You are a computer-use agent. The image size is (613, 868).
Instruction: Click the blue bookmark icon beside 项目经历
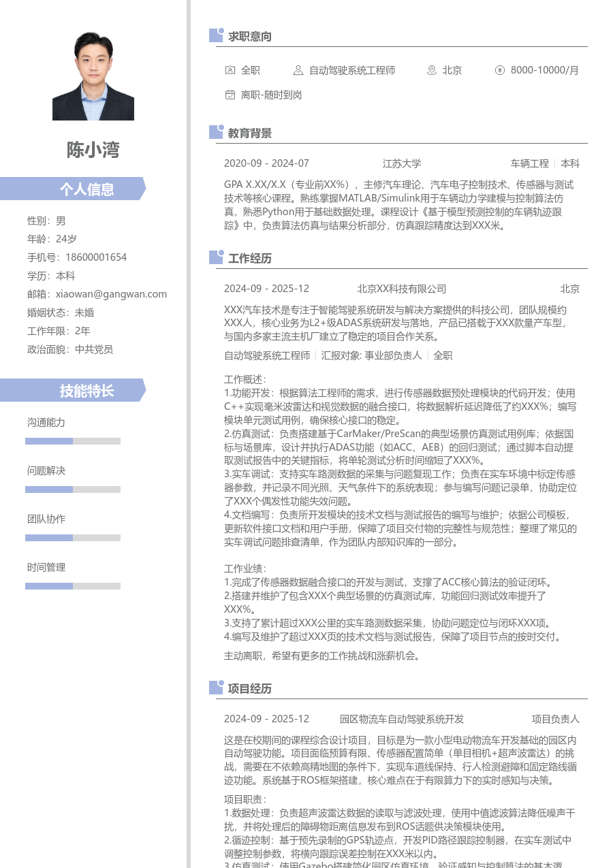point(215,688)
